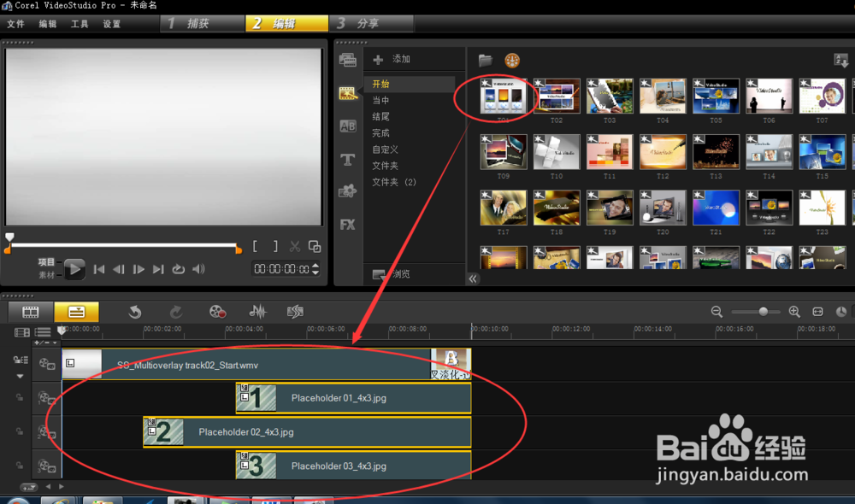Click the project duration clock icon
Screen dimensions: 855x504
841,312
